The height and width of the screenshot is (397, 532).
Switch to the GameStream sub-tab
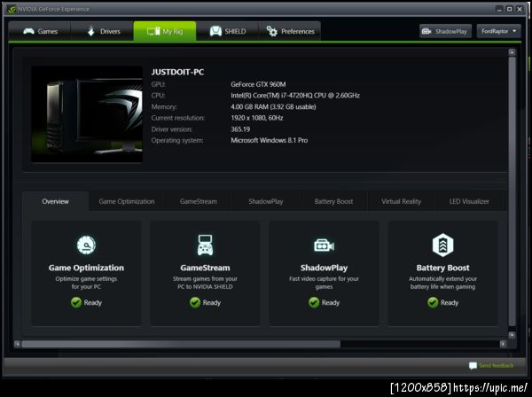pos(199,201)
